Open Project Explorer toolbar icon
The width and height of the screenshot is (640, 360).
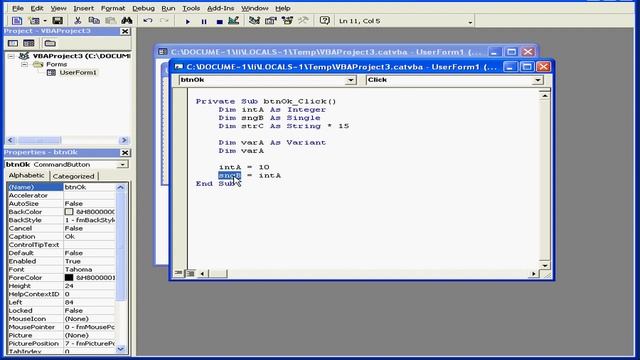pyautogui.click(x=254, y=21)
